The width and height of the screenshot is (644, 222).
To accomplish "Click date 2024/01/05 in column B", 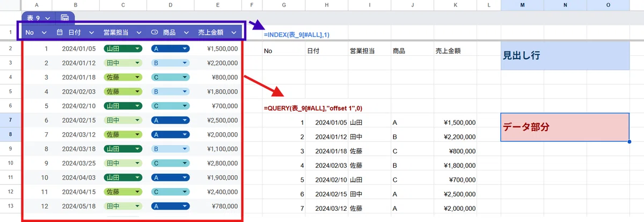I will (x=79, y=48).
